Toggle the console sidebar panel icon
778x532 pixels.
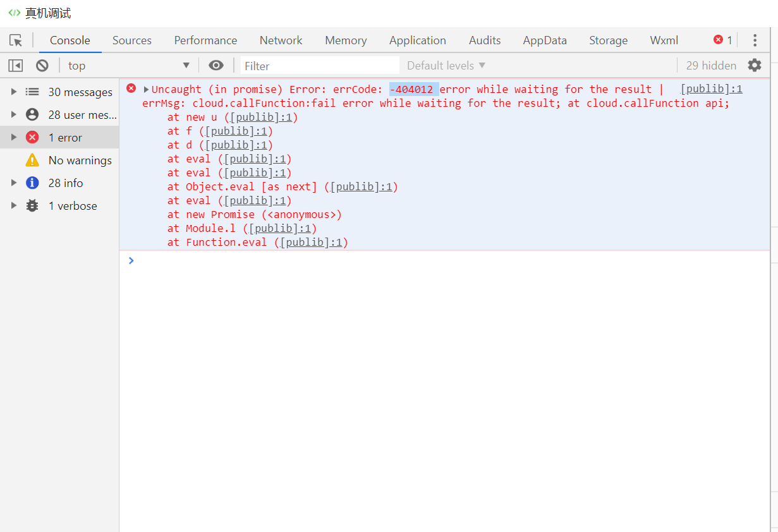point(16,66)
